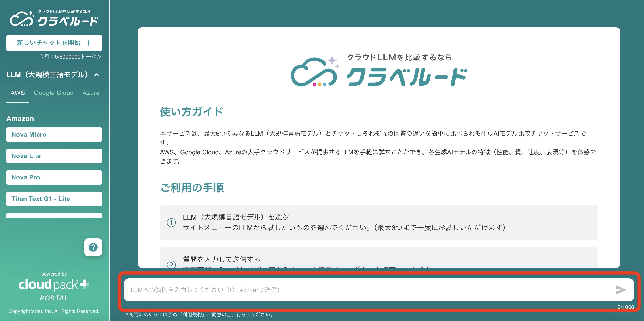Switch to the Google Cloud tab

(54, 93)
